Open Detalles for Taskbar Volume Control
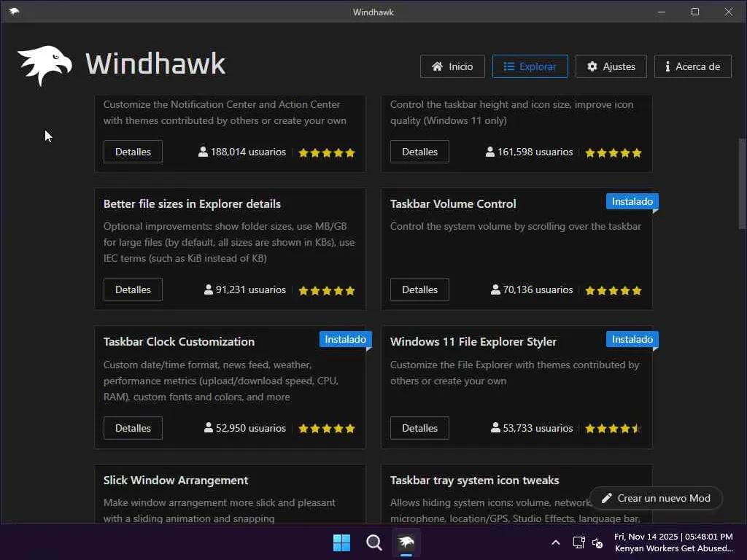 coord(419,289)
